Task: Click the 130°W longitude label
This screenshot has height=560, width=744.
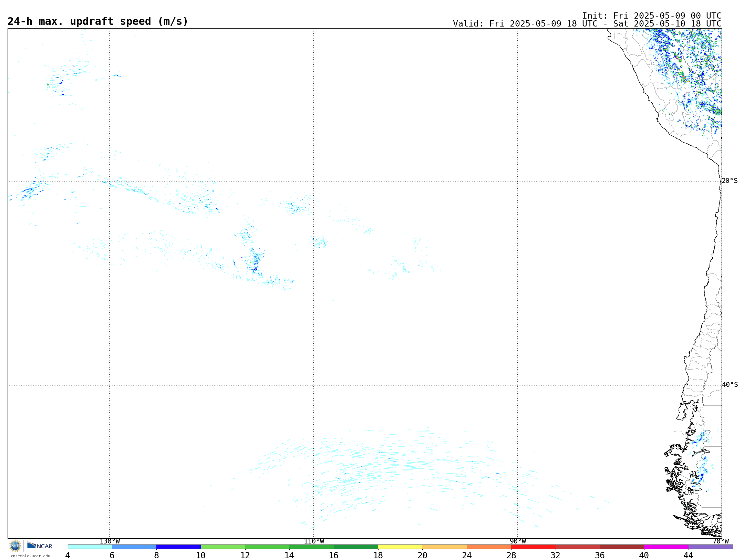Action: click(x=110, y=541)
